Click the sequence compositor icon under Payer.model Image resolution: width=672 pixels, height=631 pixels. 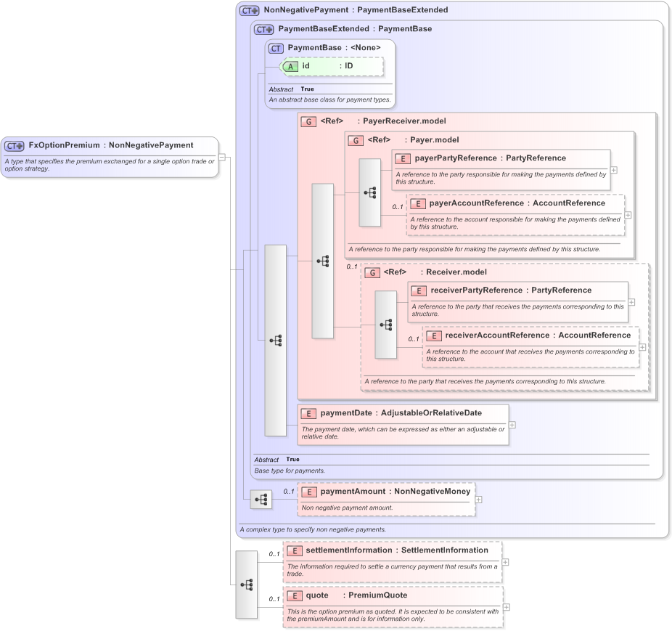[x=371, y=192]
